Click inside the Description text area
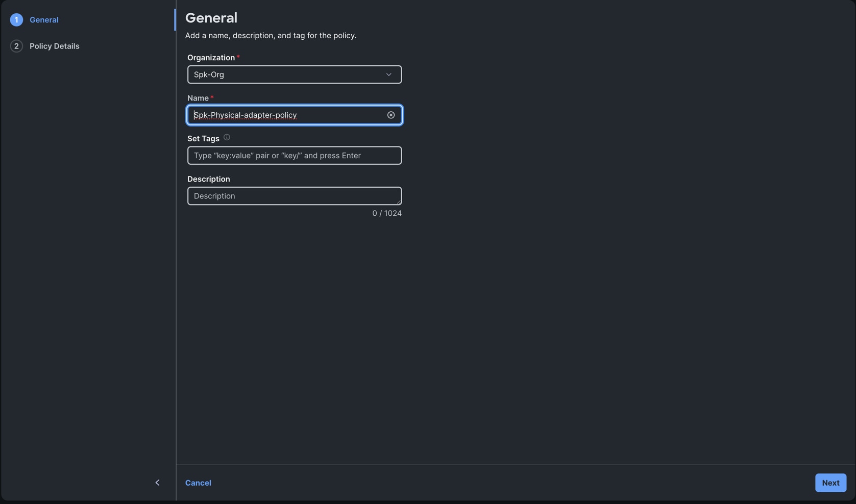 [294, 195]
